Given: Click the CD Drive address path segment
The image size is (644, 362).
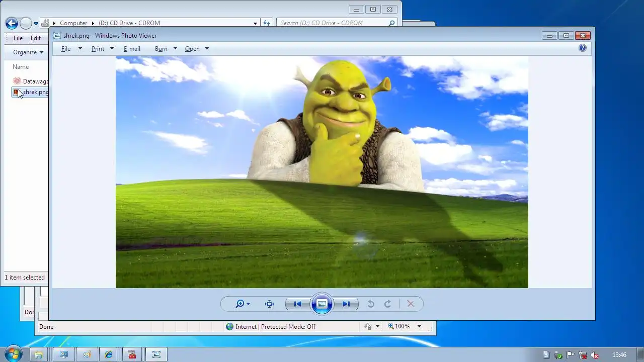Looking at the screenshot, I should click(x=129, y=23).
